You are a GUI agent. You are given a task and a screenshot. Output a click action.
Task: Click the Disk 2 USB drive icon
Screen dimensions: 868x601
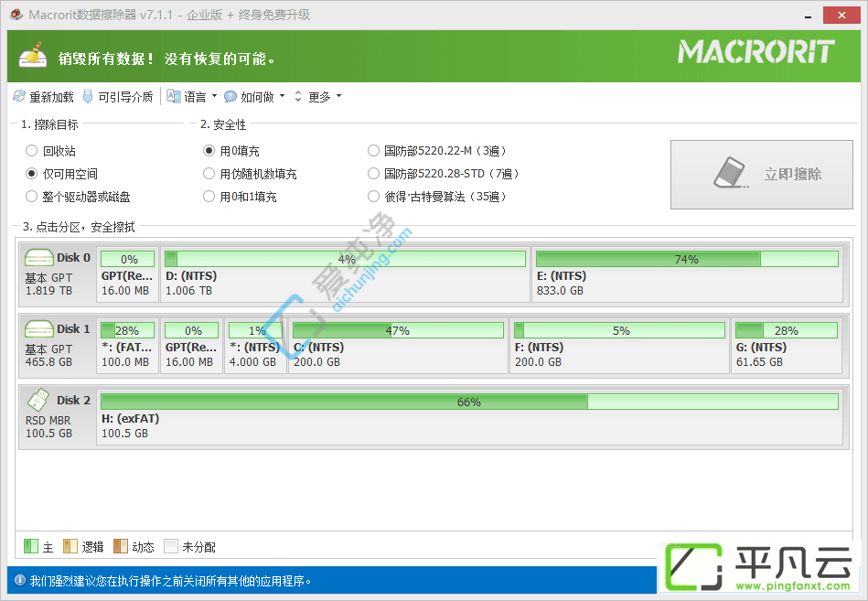point(38,400)
